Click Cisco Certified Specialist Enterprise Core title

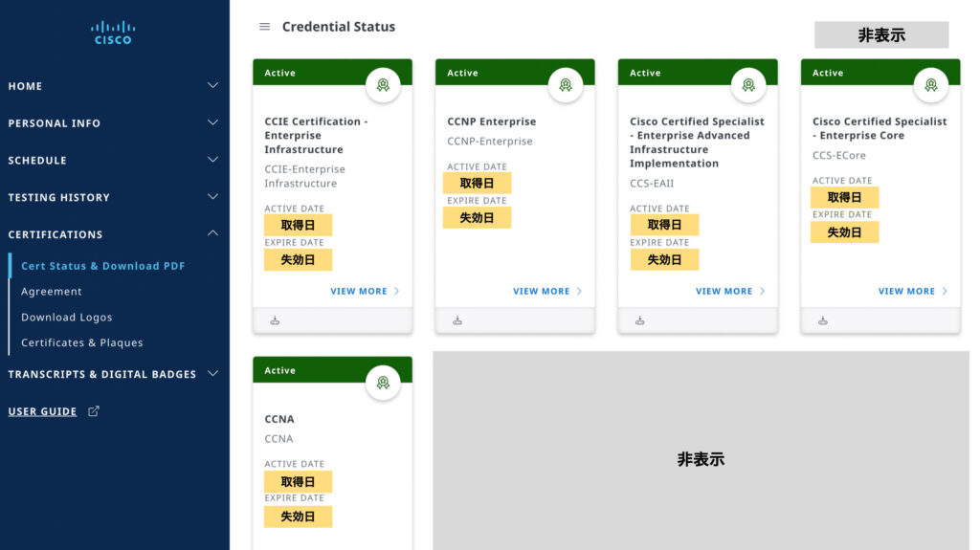click(880, 129)
